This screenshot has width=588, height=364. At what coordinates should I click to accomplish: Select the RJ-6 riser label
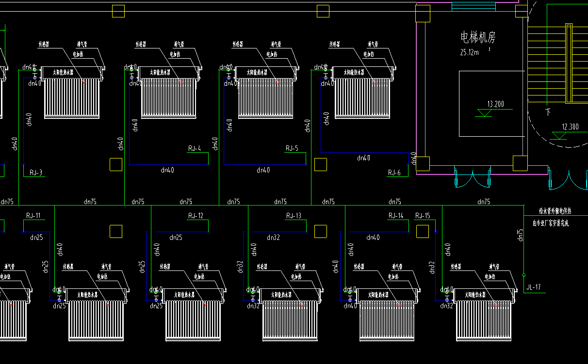pyautogui.click(x=394, y=173)
